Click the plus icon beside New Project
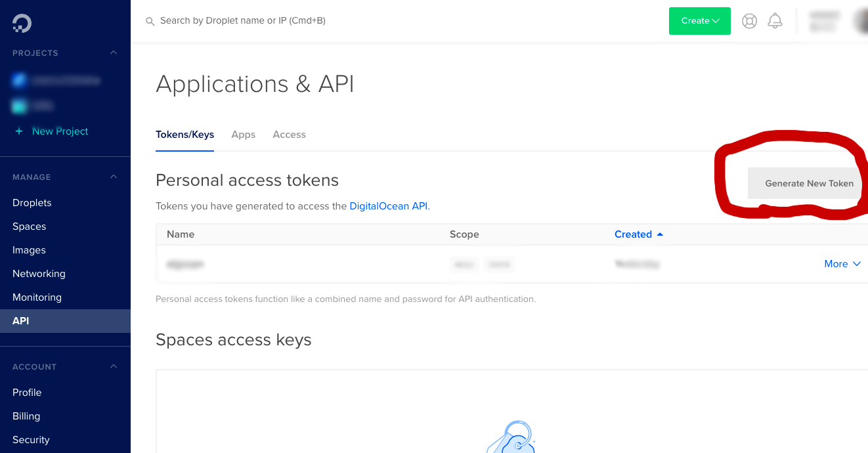The height and width of the screenshot is (453, 868). [19, 131]
